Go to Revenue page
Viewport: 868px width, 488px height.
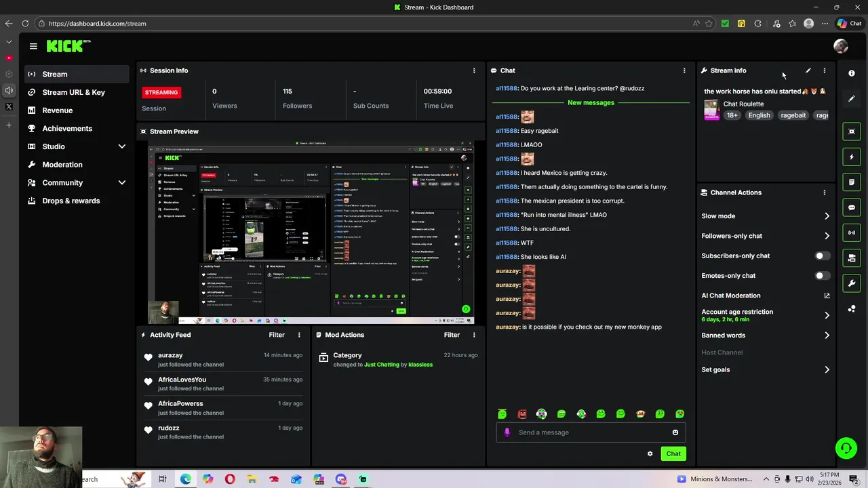pyautogui.click(x=76, y=110)
